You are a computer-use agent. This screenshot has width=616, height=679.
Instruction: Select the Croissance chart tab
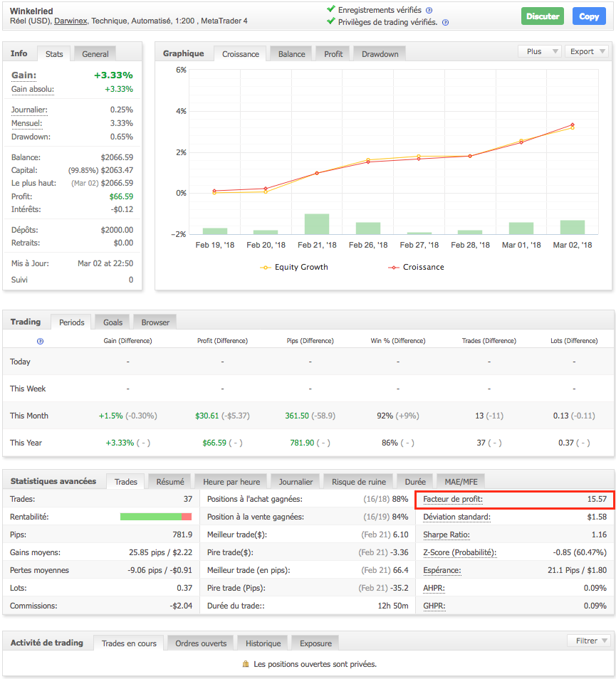pyautogui.click(x=241, y=53)
